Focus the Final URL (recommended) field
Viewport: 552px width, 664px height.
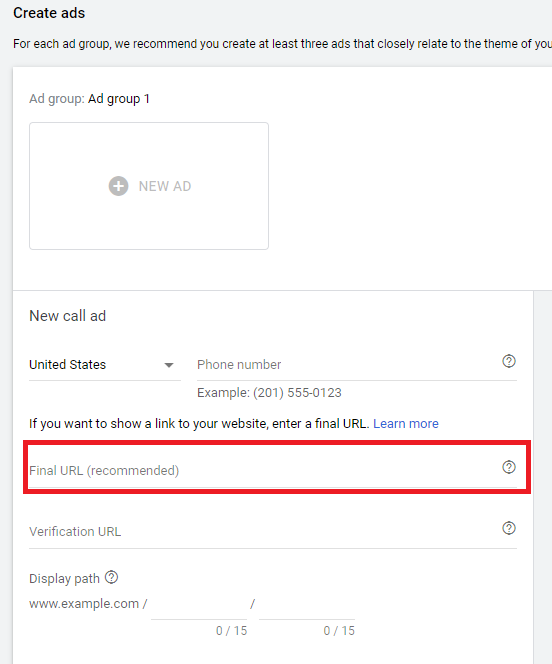[262, 470]
